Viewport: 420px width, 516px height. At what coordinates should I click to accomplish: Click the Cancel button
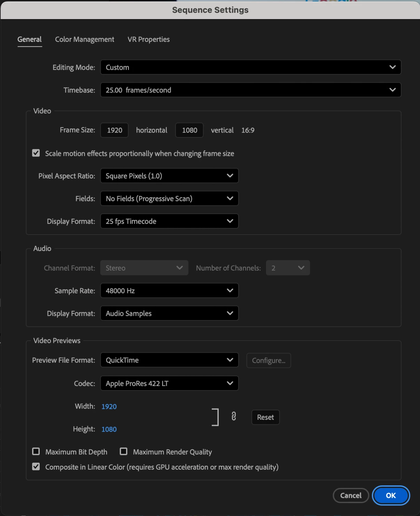pos(351,495)
